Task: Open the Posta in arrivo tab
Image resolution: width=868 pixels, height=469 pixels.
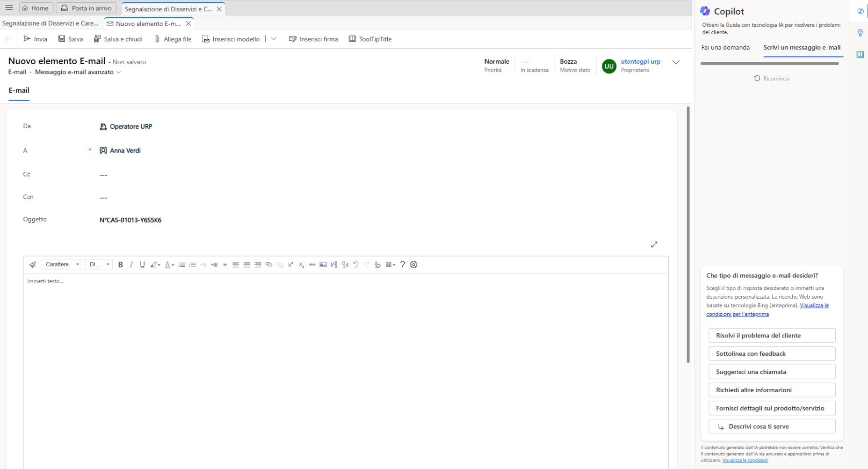Action: [86, 7]
